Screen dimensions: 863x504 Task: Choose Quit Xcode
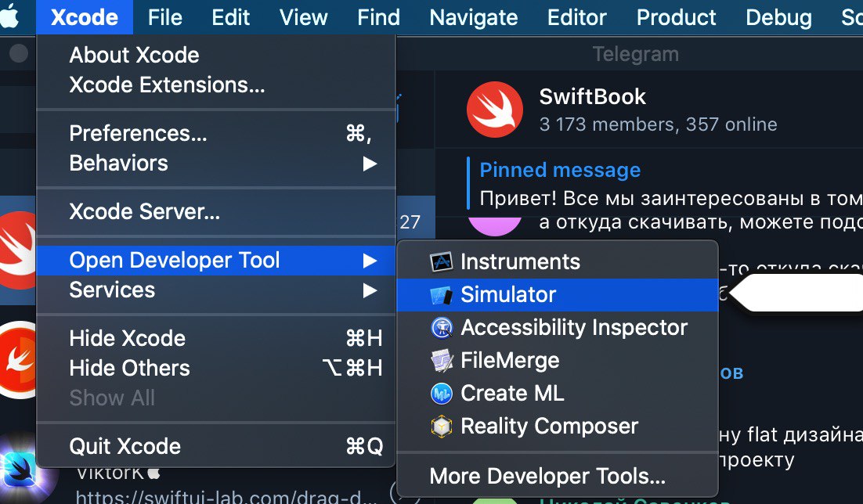coord(216,446)
